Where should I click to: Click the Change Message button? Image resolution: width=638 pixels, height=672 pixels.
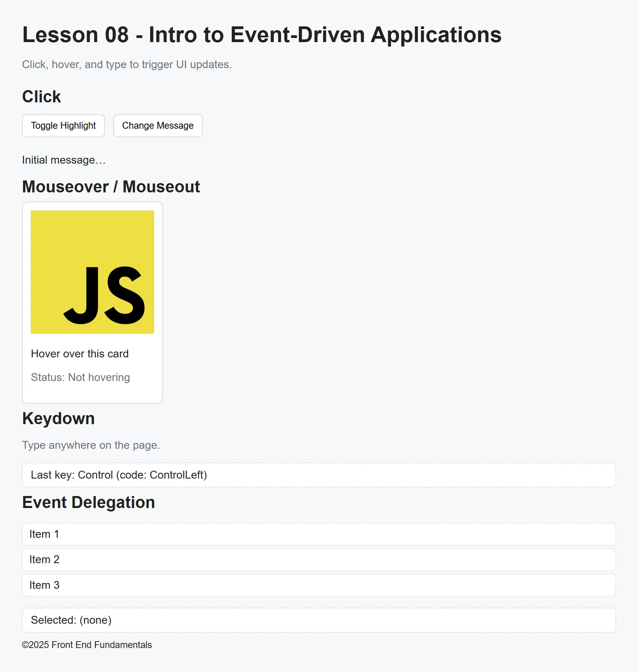(x=158, y=126)
